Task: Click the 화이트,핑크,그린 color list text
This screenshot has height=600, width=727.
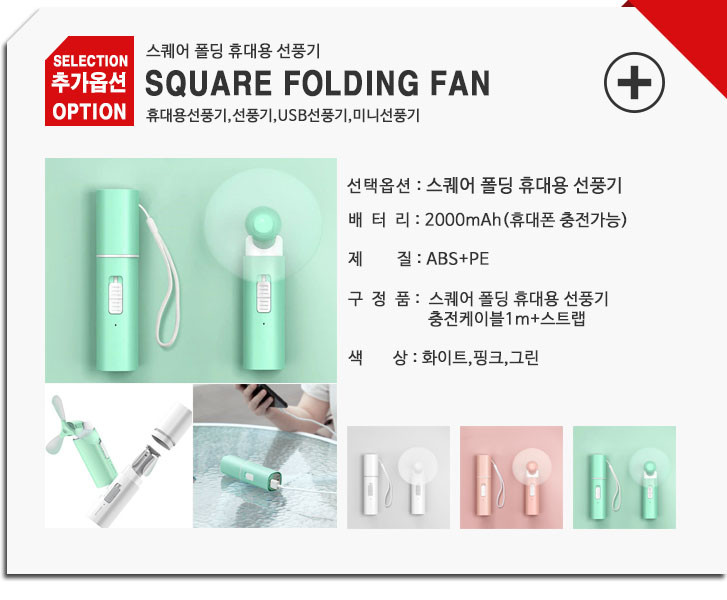Action: click(480, 357)
